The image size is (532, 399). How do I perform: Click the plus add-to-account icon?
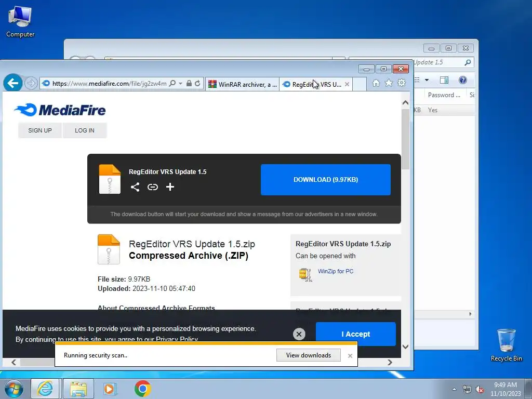[170, 187]
